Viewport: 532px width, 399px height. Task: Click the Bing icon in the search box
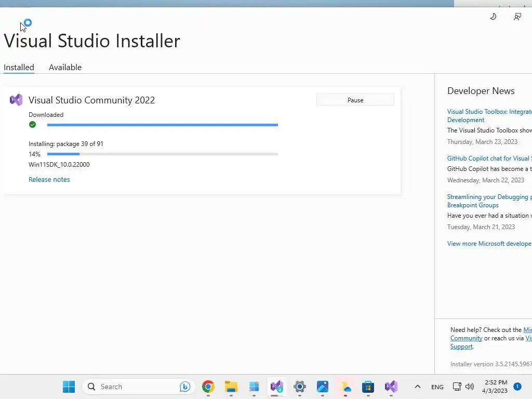pos(185,387)
